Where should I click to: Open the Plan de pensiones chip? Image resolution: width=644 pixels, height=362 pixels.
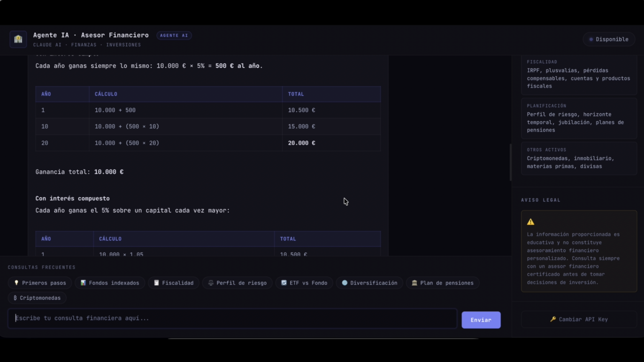coord(442,283)
